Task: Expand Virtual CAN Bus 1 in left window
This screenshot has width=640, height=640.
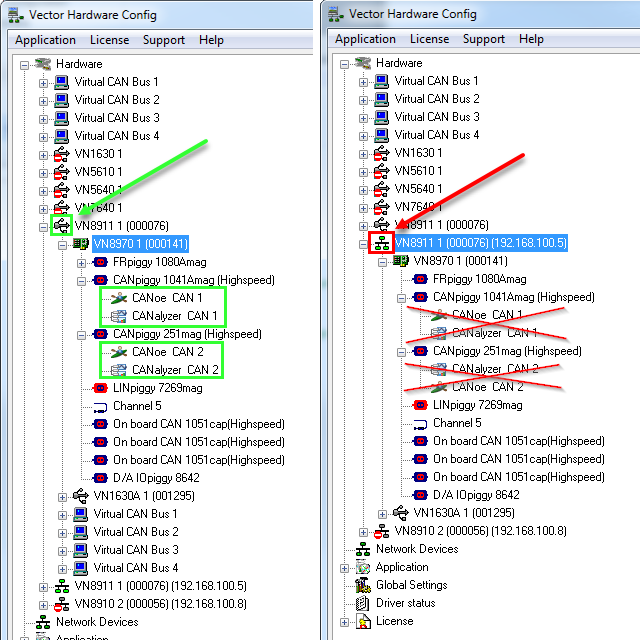Action: [43, 82]
